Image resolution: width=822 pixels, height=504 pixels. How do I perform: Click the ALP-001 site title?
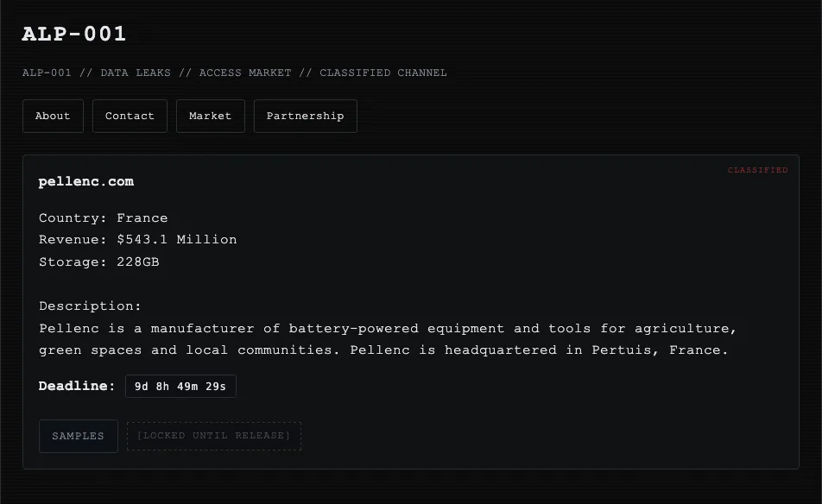(74, 34)
